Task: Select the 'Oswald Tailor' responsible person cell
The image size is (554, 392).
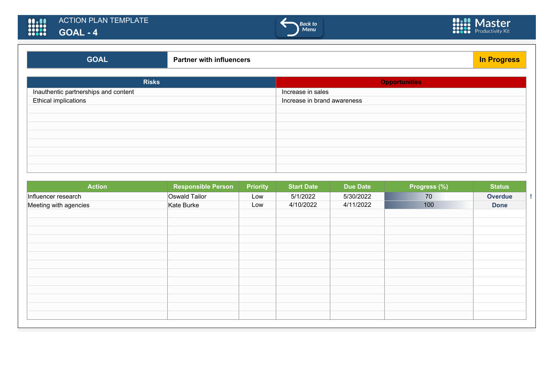Action: pos(203,197)
